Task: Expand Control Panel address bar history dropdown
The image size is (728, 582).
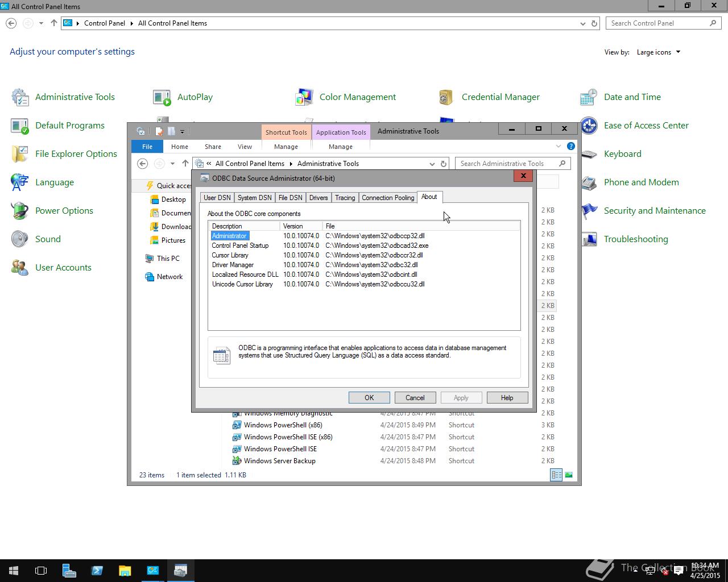Action: tap(582, 23)
